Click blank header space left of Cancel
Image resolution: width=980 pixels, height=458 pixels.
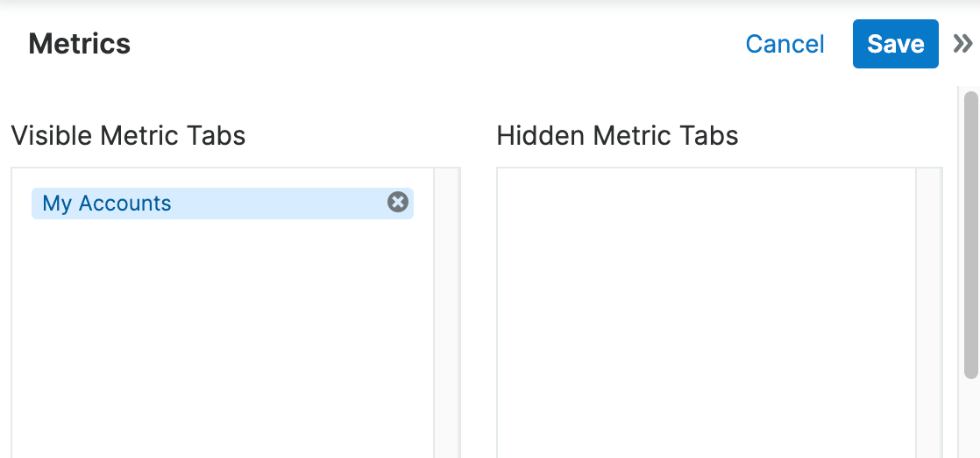(438, 44)
